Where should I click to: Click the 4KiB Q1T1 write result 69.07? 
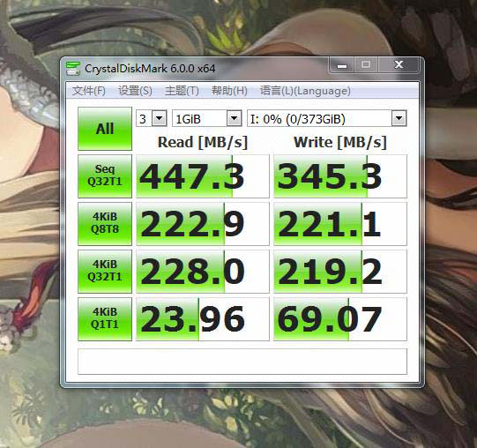[340, 319]
